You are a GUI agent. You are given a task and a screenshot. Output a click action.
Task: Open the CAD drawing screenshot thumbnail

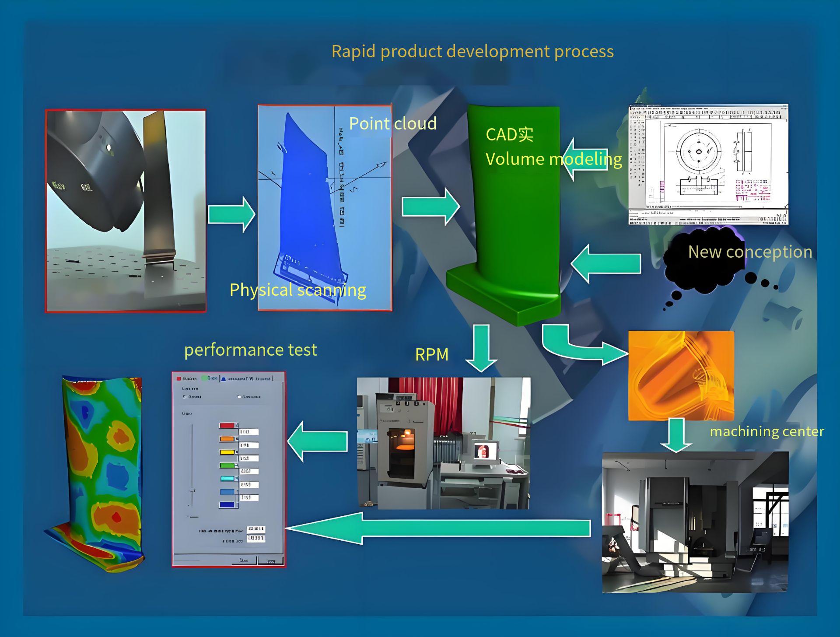(708, 164)
